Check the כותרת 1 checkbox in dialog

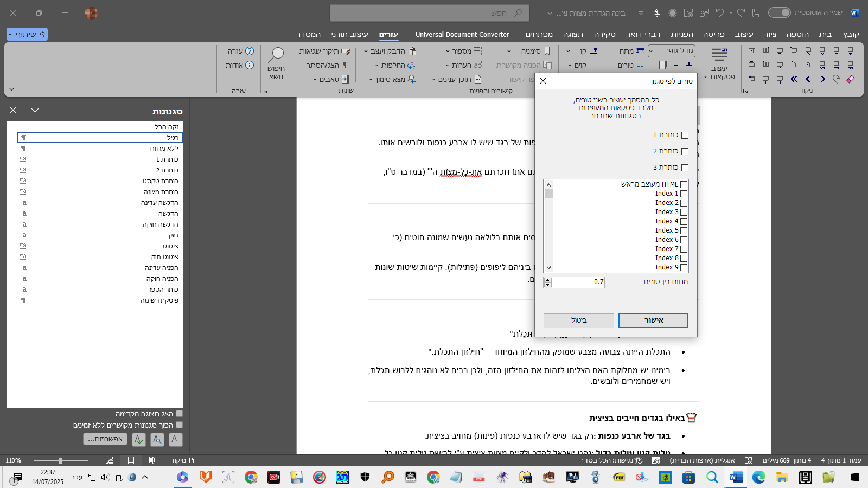685,135
